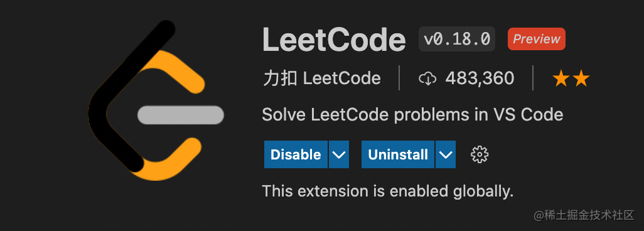Click the first orange rating star
The height and width of the screenshot is (231, 644).
(561, 78)
